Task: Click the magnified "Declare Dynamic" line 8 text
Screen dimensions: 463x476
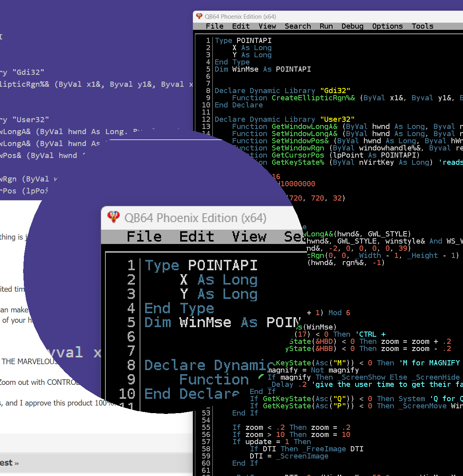Action: click(210, 365)
